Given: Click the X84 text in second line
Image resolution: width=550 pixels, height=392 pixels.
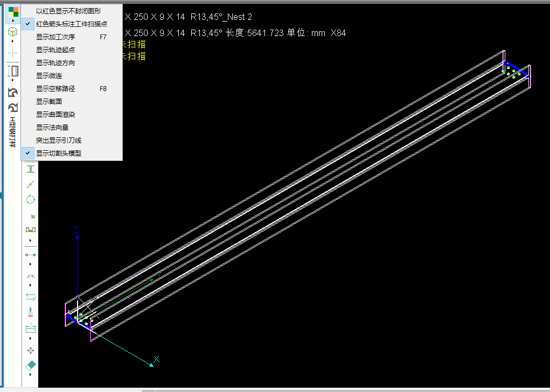Looking at the screenshot, I should pos(338,33).
